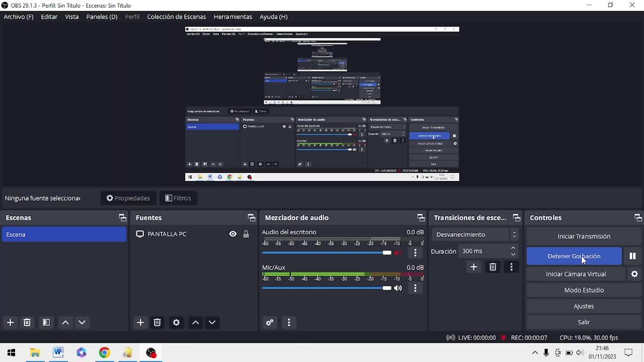Open source Filtros button
The height and width of the screenshot is (362, 644).
(178, 198)
